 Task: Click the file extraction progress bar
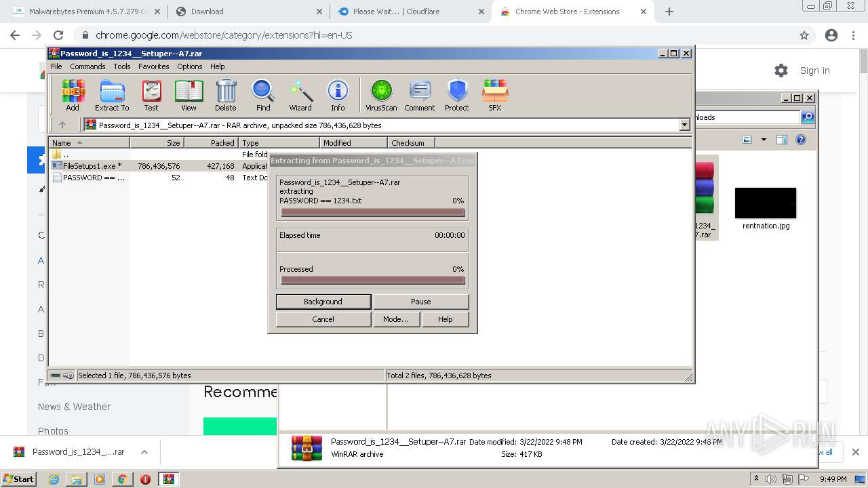click(372, 212)
